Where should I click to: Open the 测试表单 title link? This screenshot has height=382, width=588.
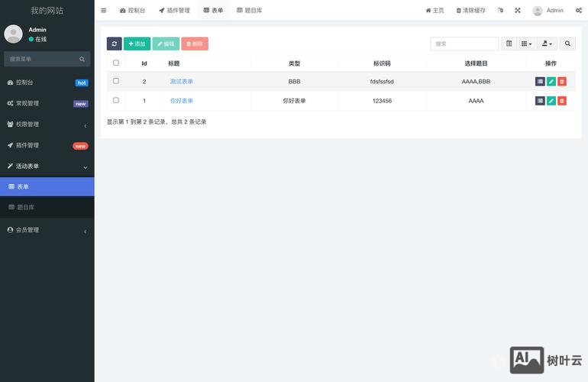(182, 82)
